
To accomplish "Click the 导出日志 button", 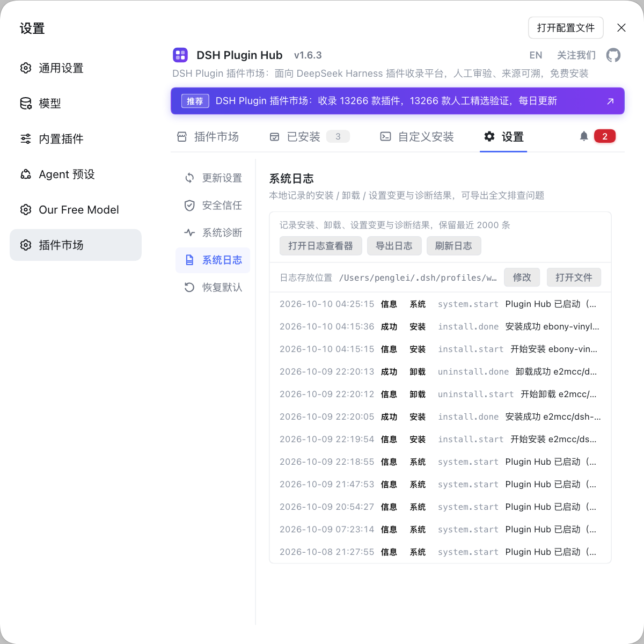I will (x=394, y=246).
